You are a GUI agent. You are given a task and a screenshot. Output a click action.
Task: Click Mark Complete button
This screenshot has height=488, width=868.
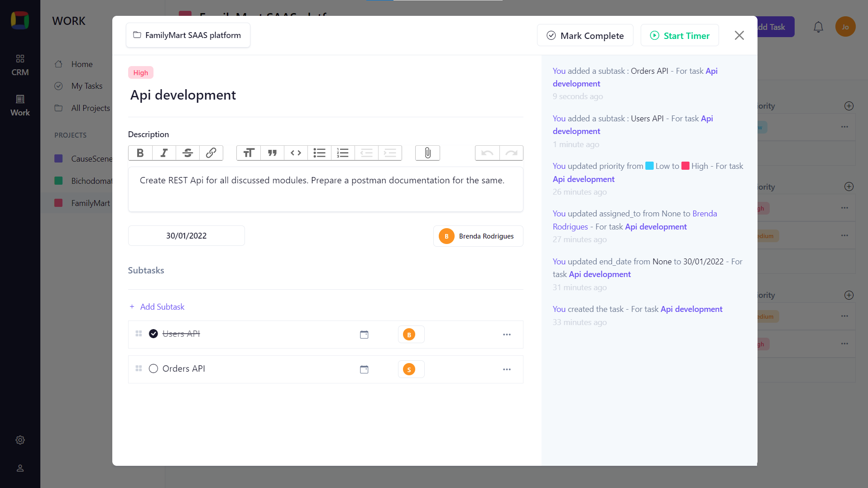pos(585,35)
